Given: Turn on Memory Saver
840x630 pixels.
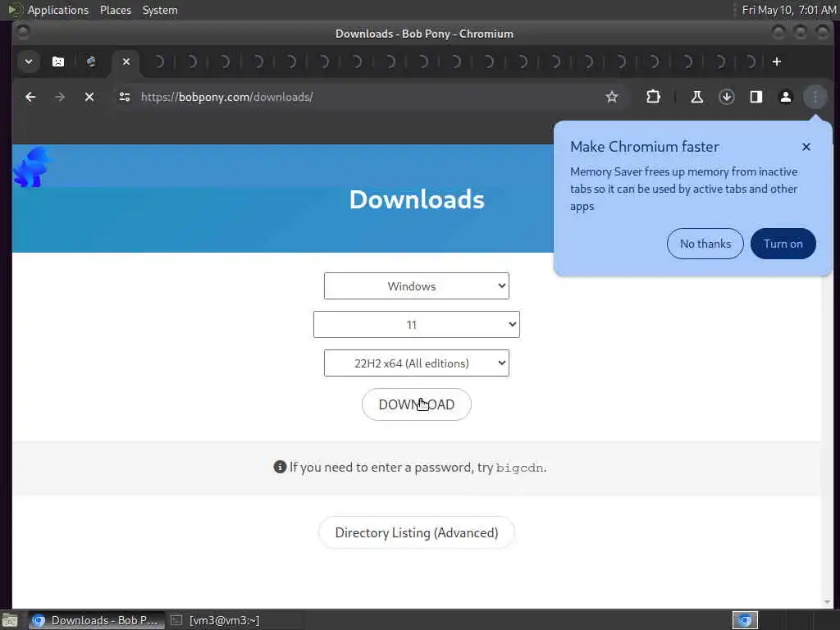Looking at the screenshot, I should point(783,244).
